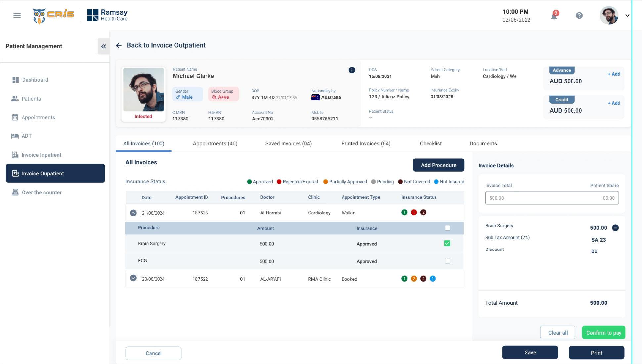Add a Credit amount
The image size is (642, 364).
pos(614,103)
